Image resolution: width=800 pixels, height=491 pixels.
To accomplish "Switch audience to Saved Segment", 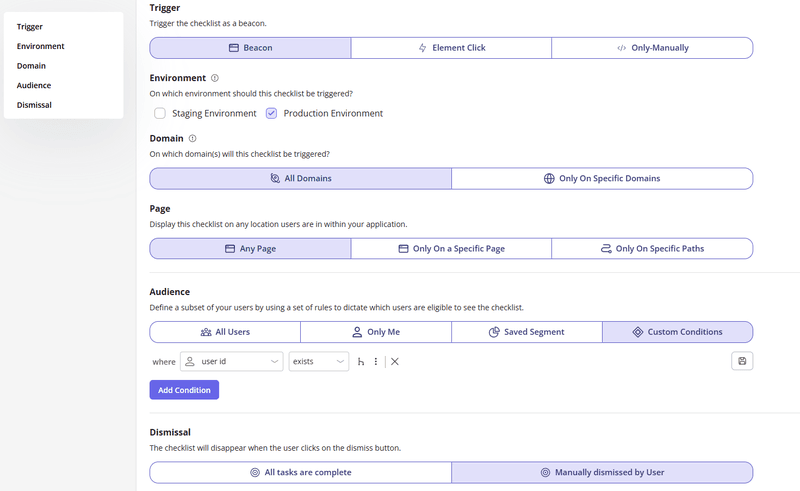I will pos(526,332).
